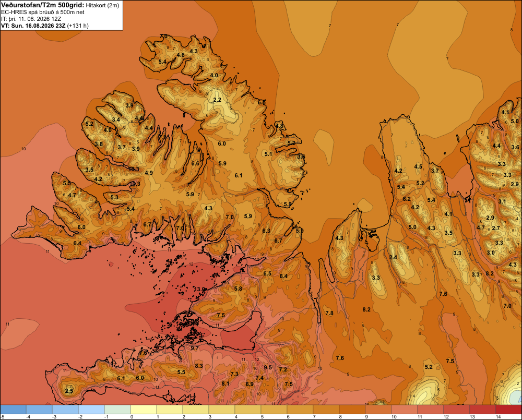Click the 4.9 temperature value on the map
The width and height of the screenshot is (522, 420).
149,173
